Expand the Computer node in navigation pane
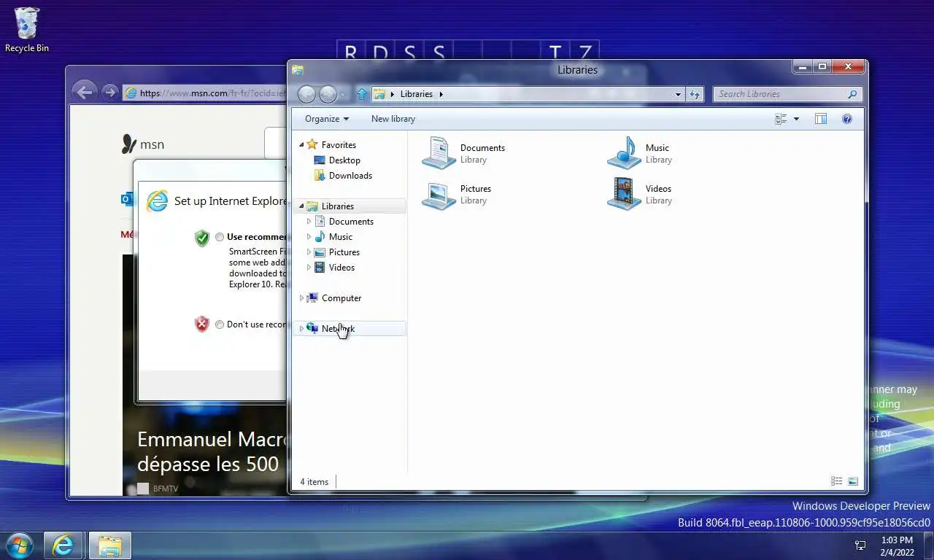This screenshot has height=560, width=934. (301, 298)
